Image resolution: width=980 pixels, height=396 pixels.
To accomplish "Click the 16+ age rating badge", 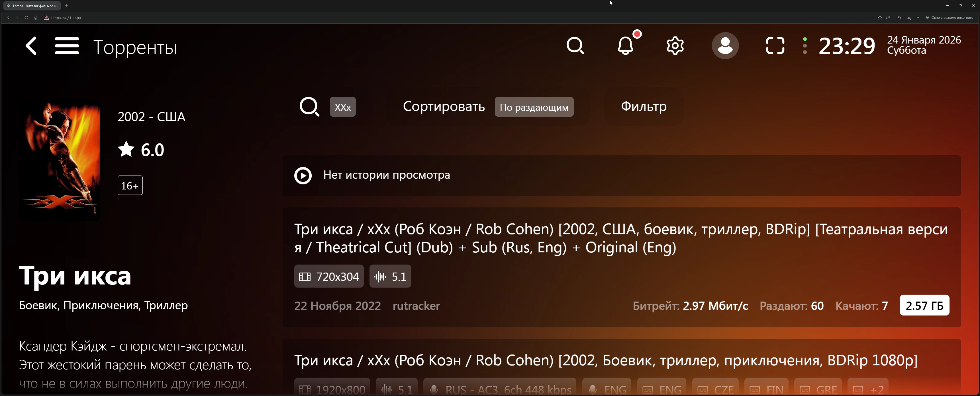I will click(x=130, y=185).
